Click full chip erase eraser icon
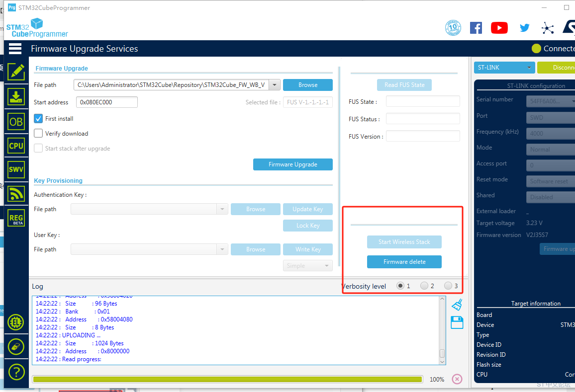Screen dimensions: 575x392 click(16, 347)
